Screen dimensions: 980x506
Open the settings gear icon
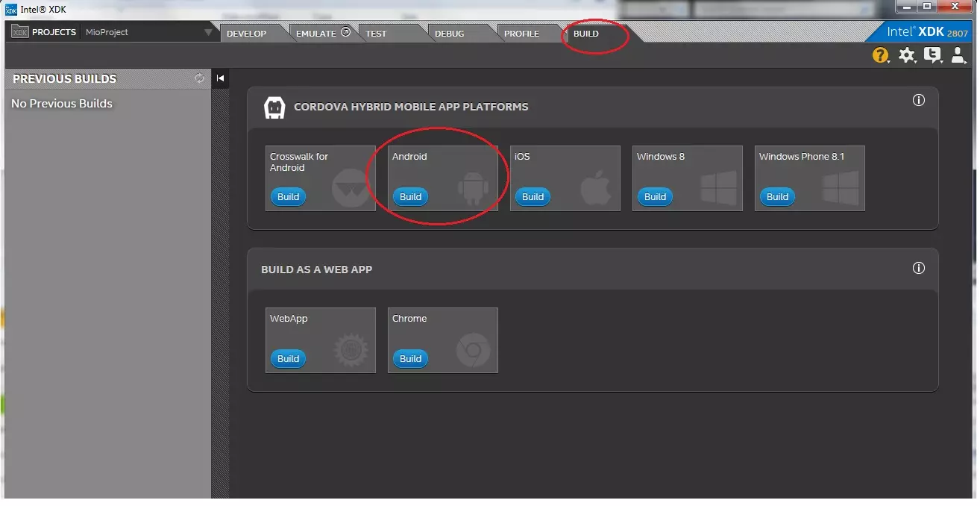click(x=906, y=55)
